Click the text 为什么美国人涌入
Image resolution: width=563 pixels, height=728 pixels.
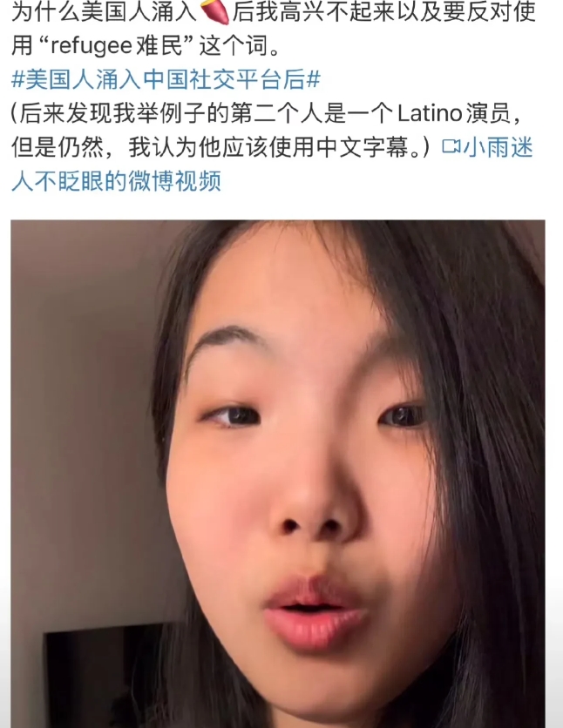[104, 12]
